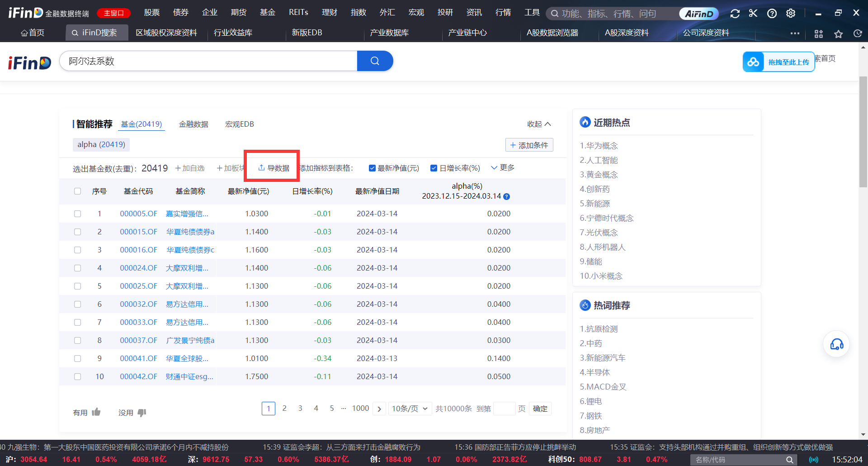
Task: Click the 拖拽至此上传 upload button
Action: [x=778, y=62]
